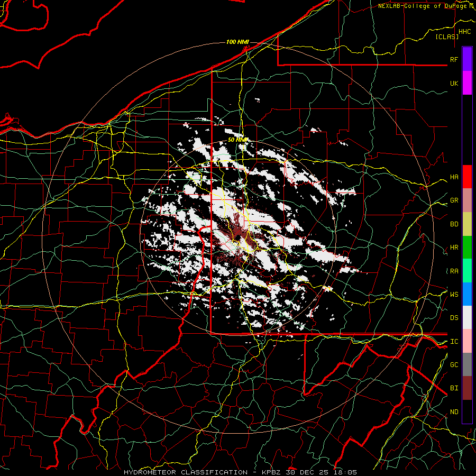Select the GR color swatch in legend
The image size is (476, 476).
pos(467,200)
